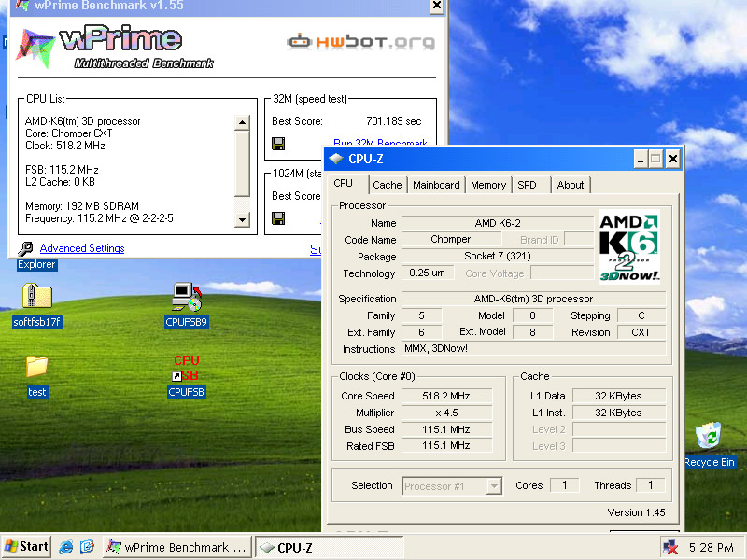The image size is (747, 560).
Task: Save the 32M score with floppy icon
Action: 278,144
